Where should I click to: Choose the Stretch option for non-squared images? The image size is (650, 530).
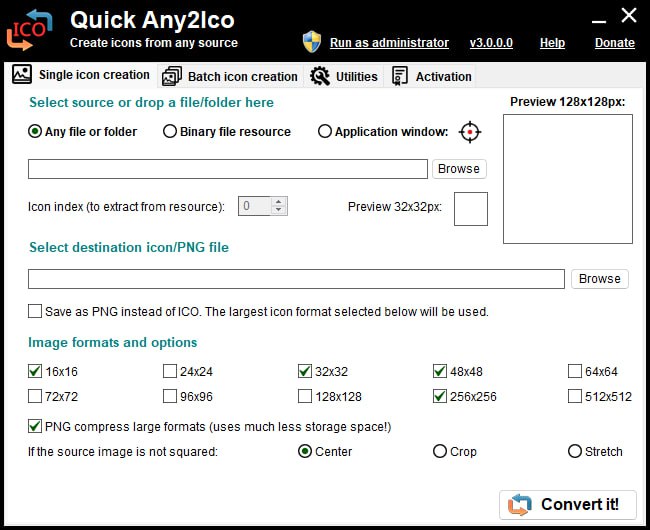click(x=575, y=451)
